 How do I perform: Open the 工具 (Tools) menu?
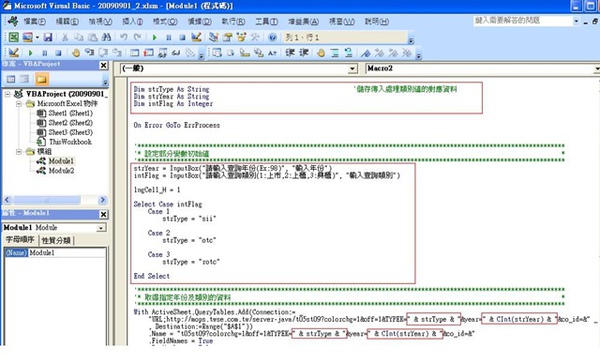pyautogui.click(x=267, y=21)
